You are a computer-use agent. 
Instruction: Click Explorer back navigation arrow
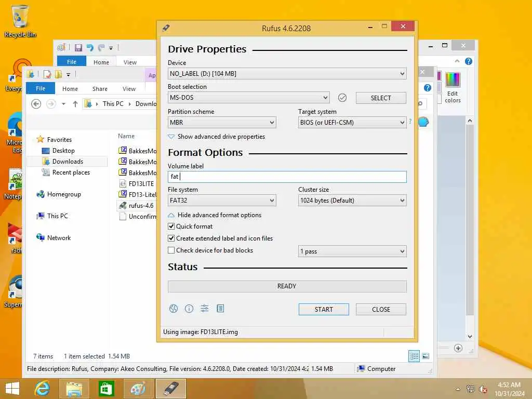(x=36, y=104)
